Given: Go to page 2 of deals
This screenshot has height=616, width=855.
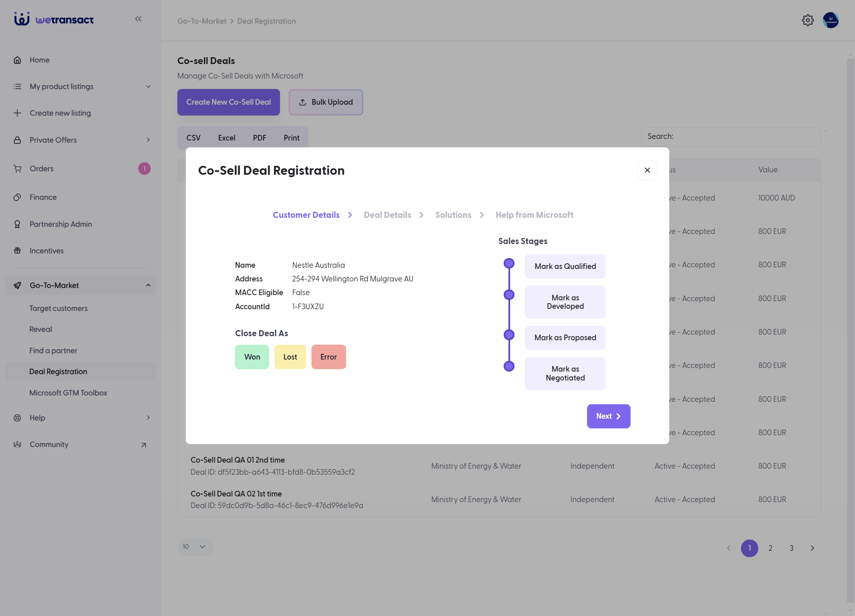Looking at the screenshot, I should tap(770, 548).
